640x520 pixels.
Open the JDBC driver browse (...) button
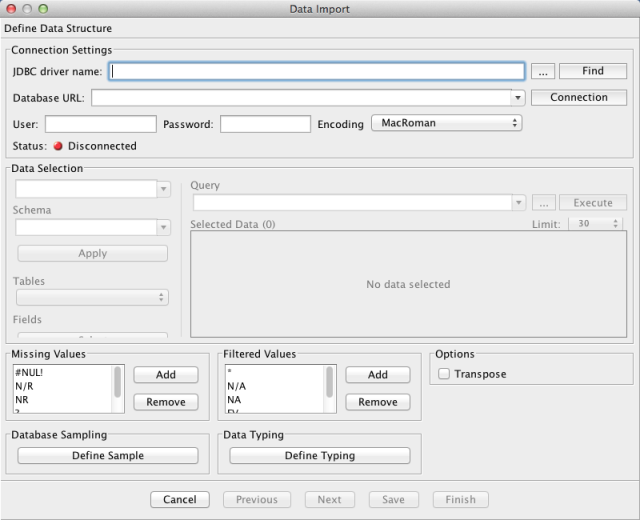coord(542,71)
